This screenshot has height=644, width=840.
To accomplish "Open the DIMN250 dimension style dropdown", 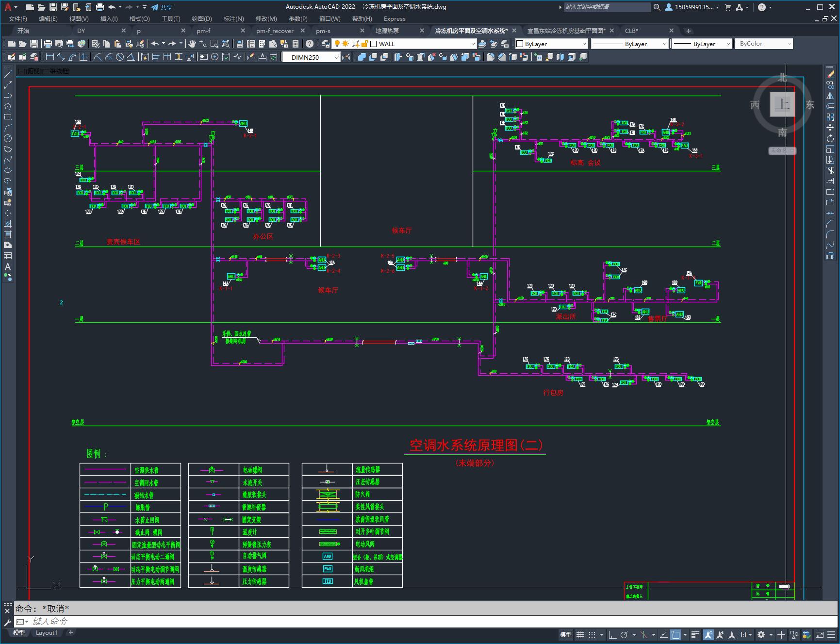I will pyautogui.click(x=337, y=57).
